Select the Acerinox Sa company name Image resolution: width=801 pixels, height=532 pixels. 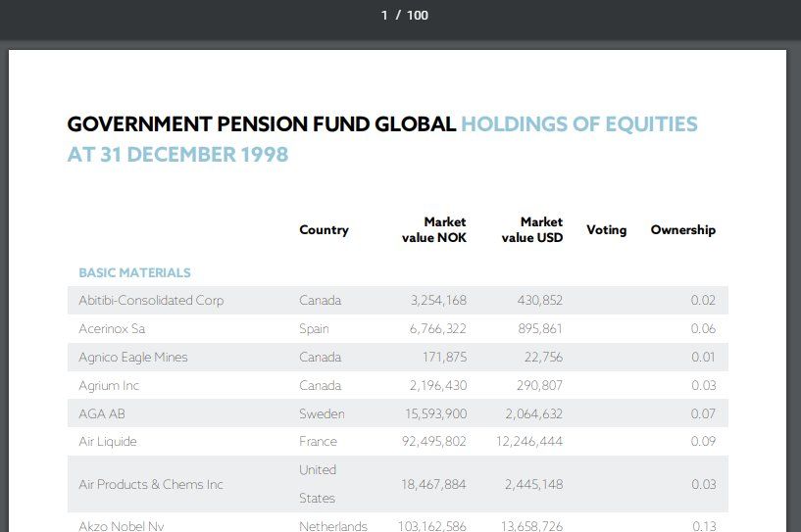pyautogui.click(x=112, y=329)
